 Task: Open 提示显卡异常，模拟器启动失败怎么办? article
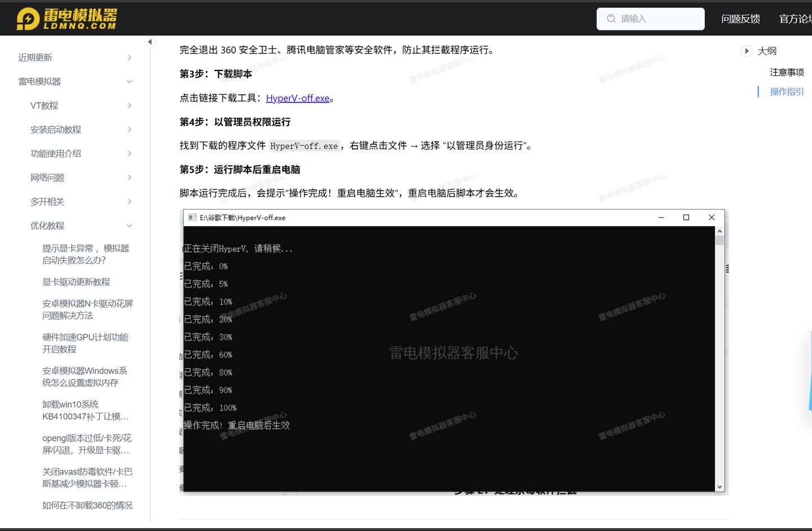click(86, 254)
